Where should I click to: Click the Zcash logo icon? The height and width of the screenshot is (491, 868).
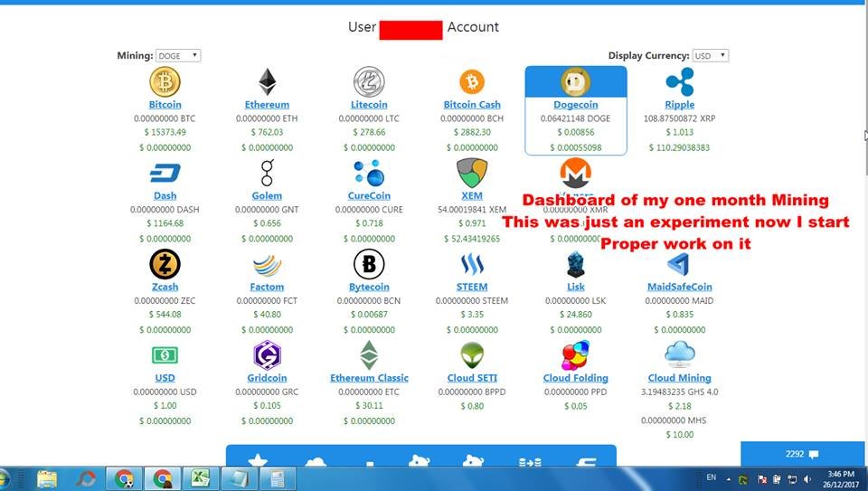pos(165,264)
